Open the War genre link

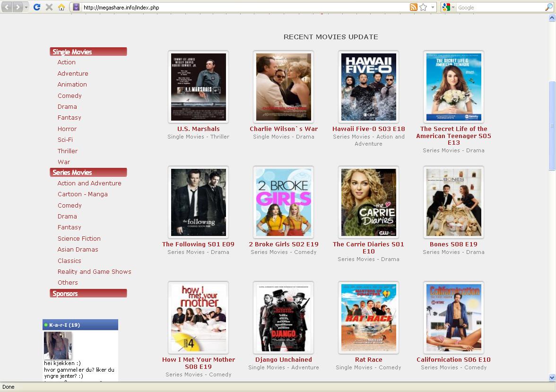click(64, 162)
